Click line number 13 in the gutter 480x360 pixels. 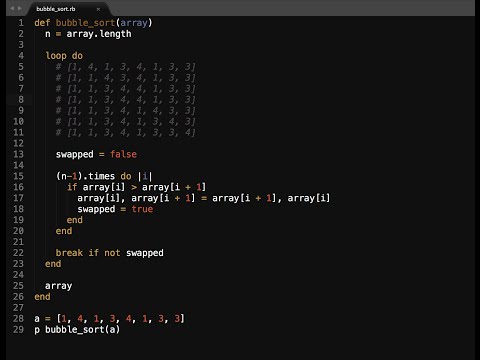pyautogui.click(x=18, y=154)
